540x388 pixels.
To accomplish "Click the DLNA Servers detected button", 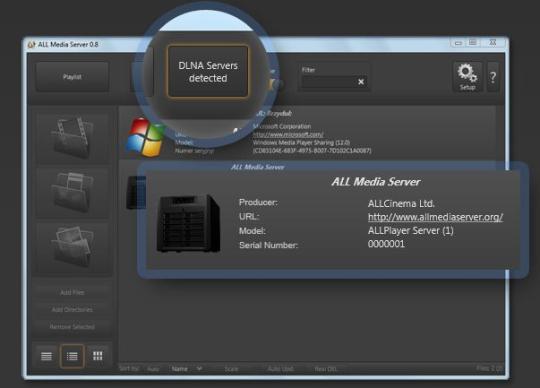I will (208, 72).
